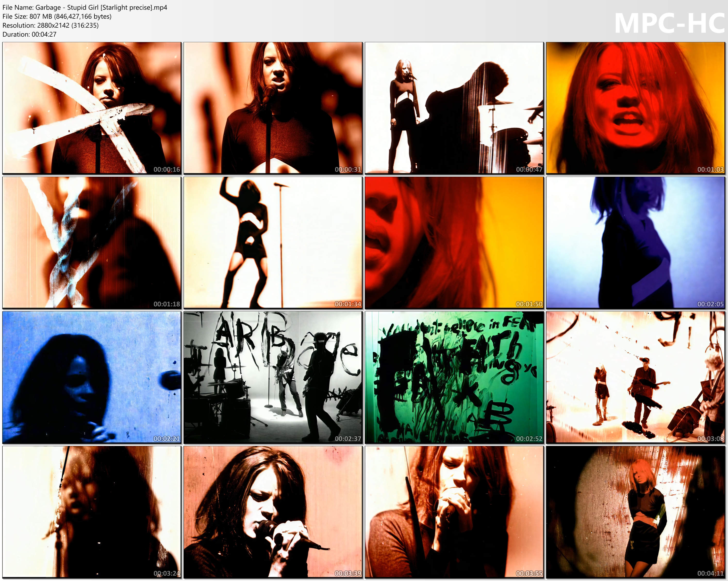
Task: Pick the red-faced frame at 00:01:03
Action: coord(636,108)
